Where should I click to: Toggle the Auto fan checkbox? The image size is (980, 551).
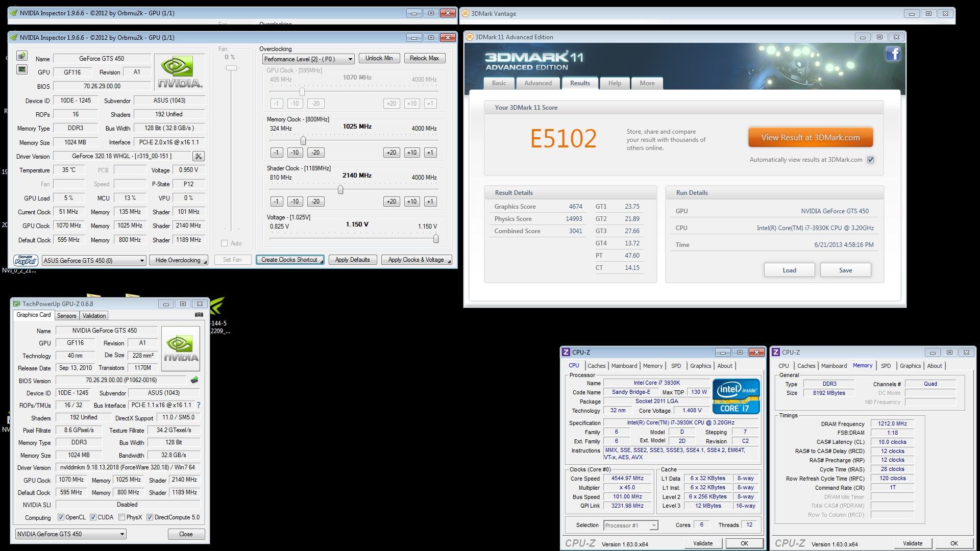click(224, 243)
